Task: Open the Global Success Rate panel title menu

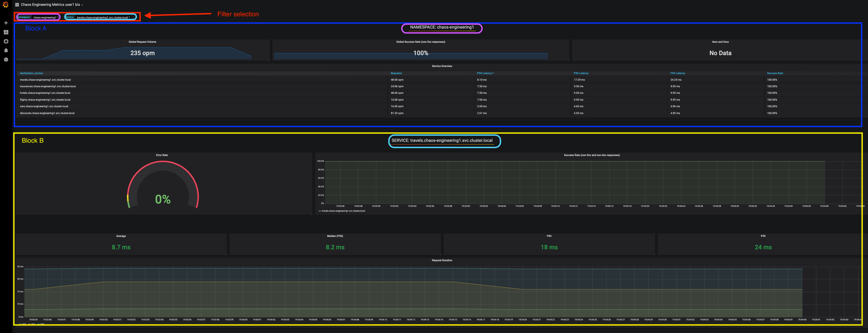Action: click(x=421, y=42)
